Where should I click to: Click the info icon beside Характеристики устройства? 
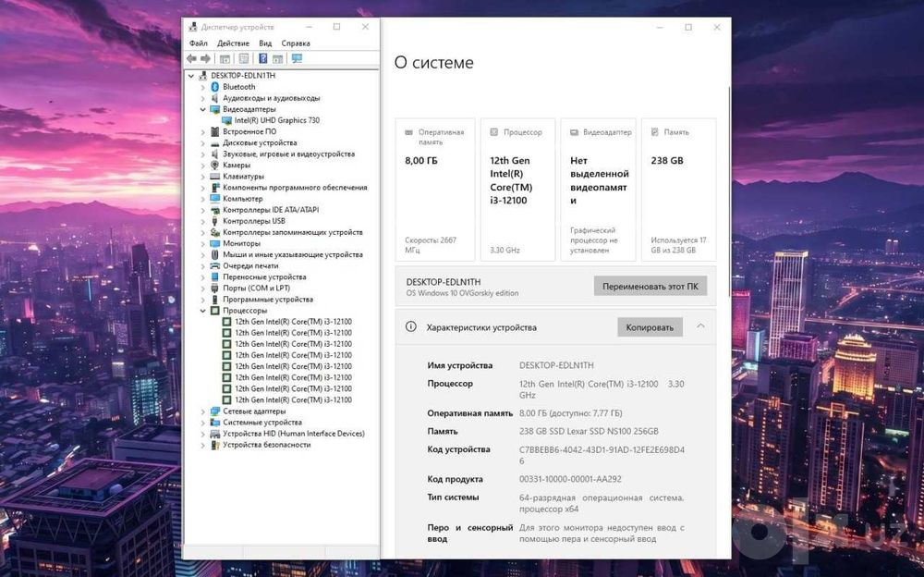pos(411,326)
